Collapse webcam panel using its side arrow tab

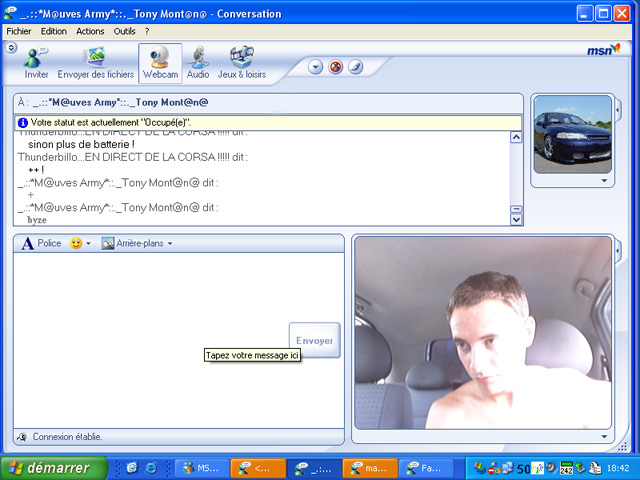pyautogui.click(x=618, y=250)
